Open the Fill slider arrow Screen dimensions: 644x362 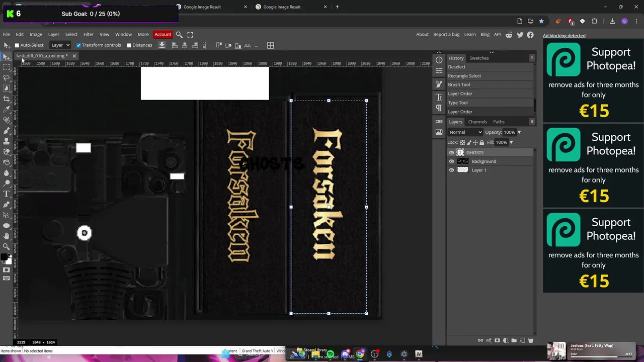[x=511, y=142]
